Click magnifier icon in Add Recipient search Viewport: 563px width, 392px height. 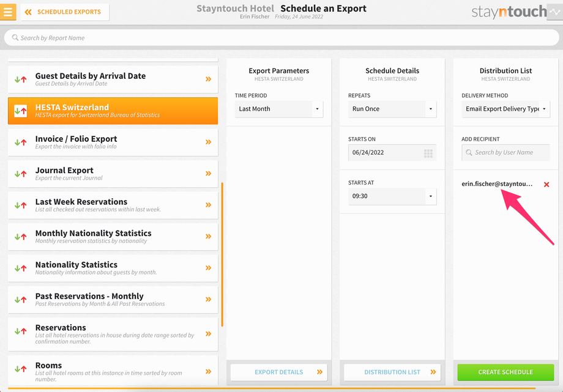(469, 152)
